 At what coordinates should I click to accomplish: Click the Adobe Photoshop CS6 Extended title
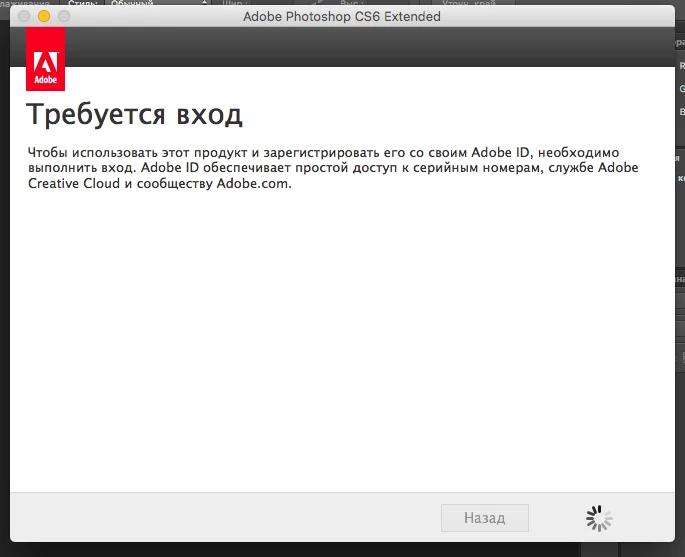click(342, 17)
